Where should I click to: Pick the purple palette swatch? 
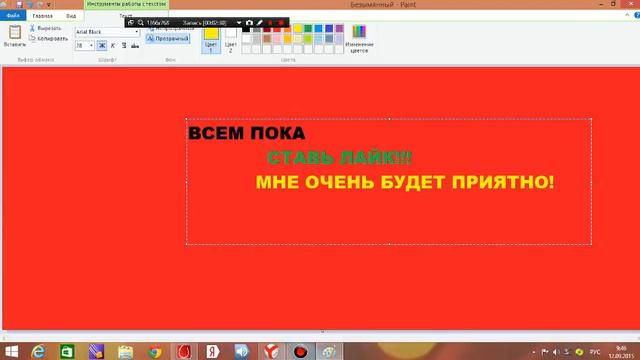point(340,28)
